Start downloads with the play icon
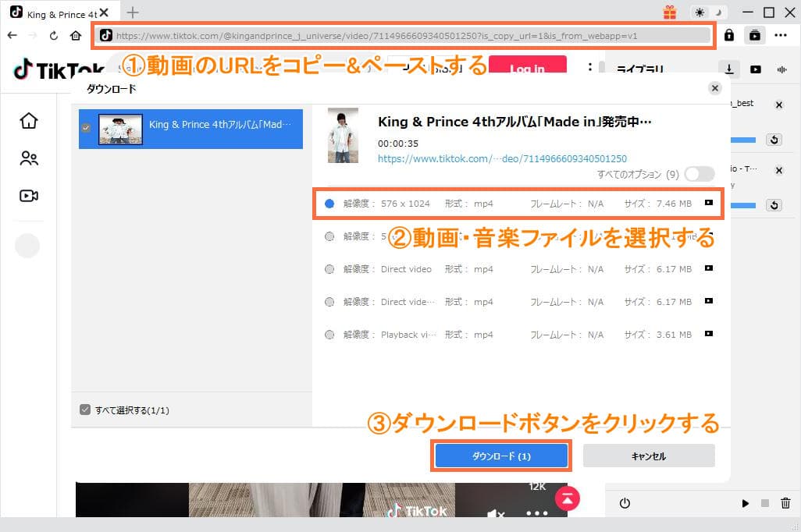The width and height of the screenshot is (801, 532). (x=746, y=503)
